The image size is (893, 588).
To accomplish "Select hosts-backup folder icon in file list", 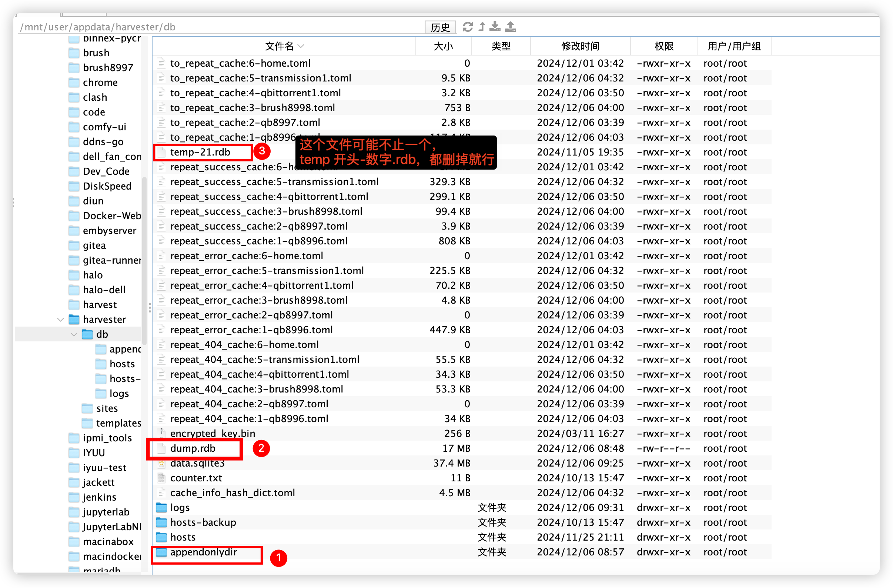I will [x=161, y=522].
